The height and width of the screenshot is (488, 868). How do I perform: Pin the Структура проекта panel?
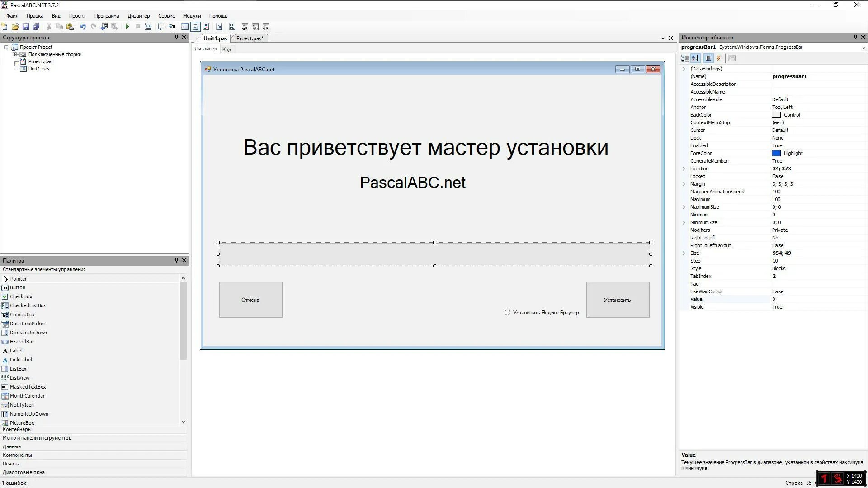[176, 37]
